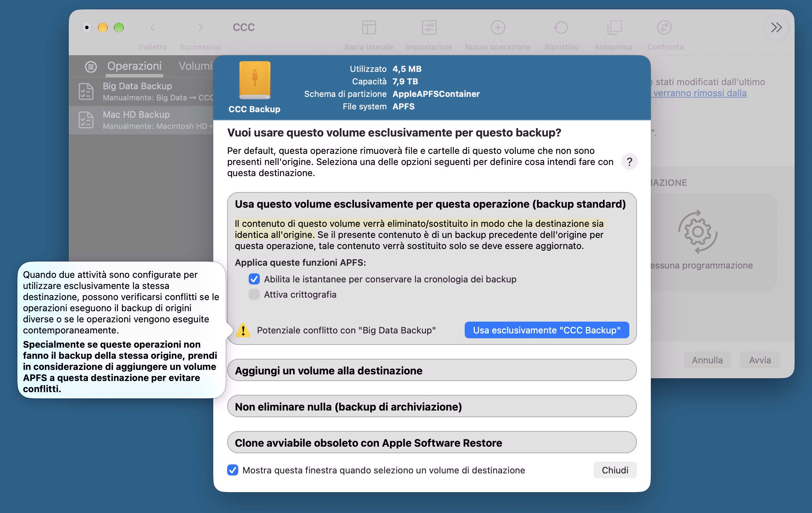This screenshot has height=513, width=812.
Task: Click the Ripristino toolbar icon
Action: (x=561, y=27)
